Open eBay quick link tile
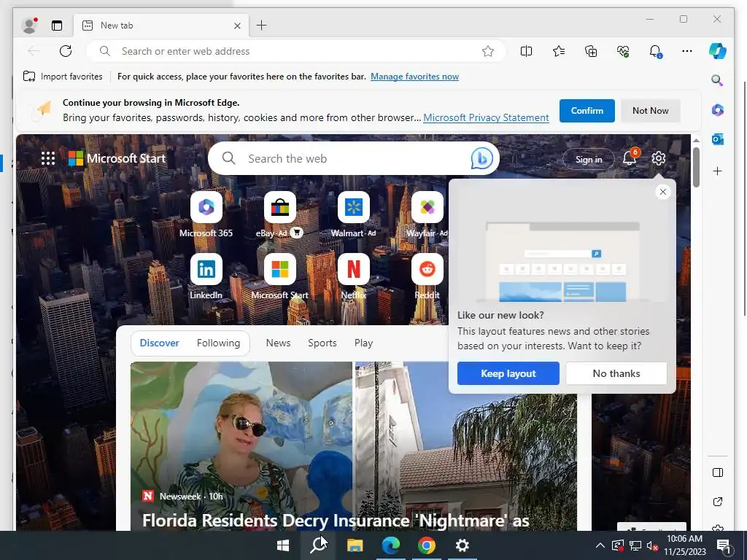This screenshot has height=560, width=747. [x=279, y=214]
